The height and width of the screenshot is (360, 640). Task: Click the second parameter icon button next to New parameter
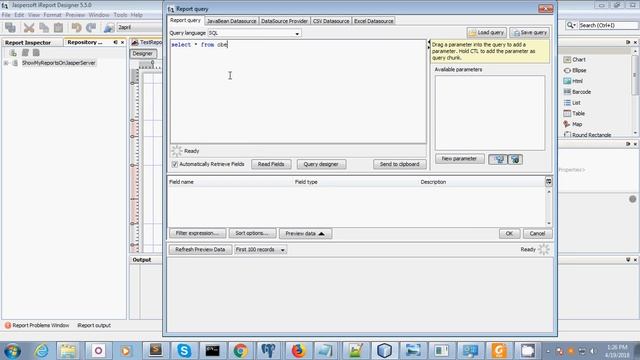click(x=515, y=159)
